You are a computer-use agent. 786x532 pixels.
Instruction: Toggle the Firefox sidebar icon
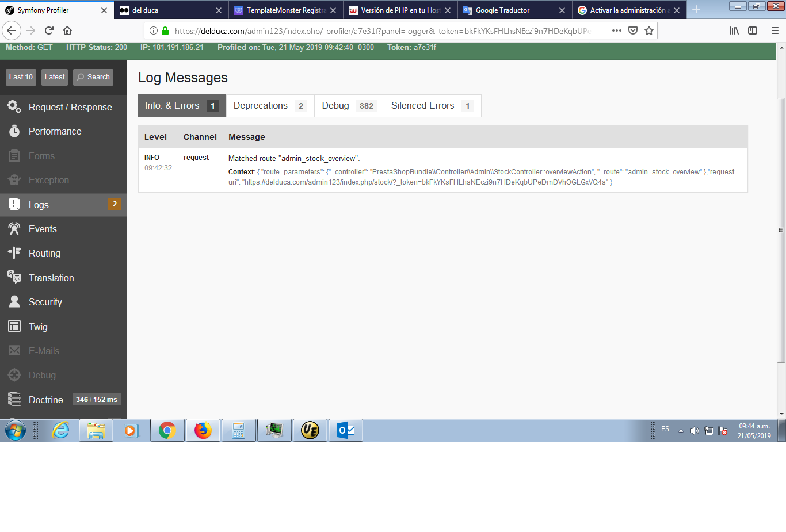point(753,30)
